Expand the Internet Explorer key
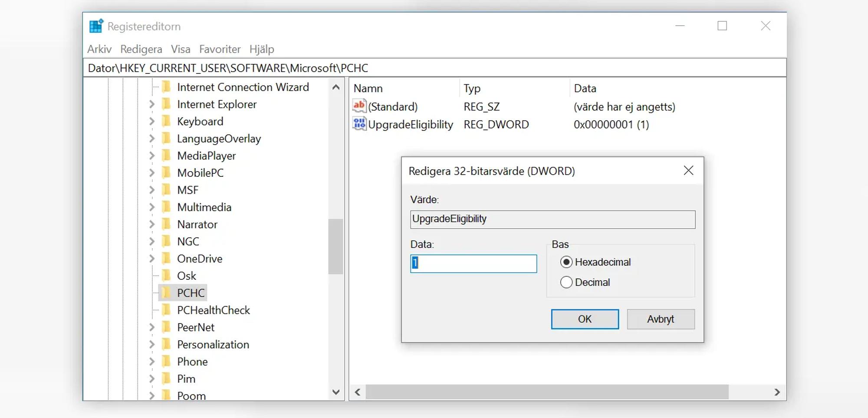Image resolution: width=868 pixels, height=418 pixels. click(x=151, y=104)
